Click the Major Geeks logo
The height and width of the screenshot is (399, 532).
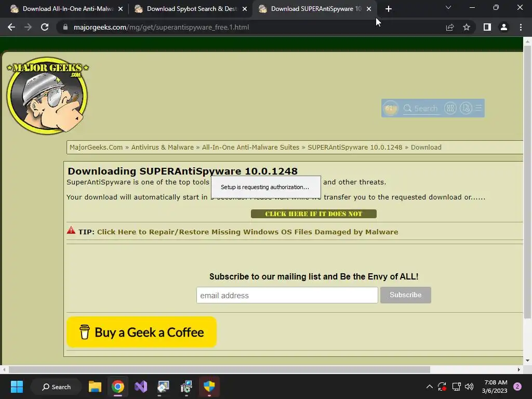coord(47,96)
